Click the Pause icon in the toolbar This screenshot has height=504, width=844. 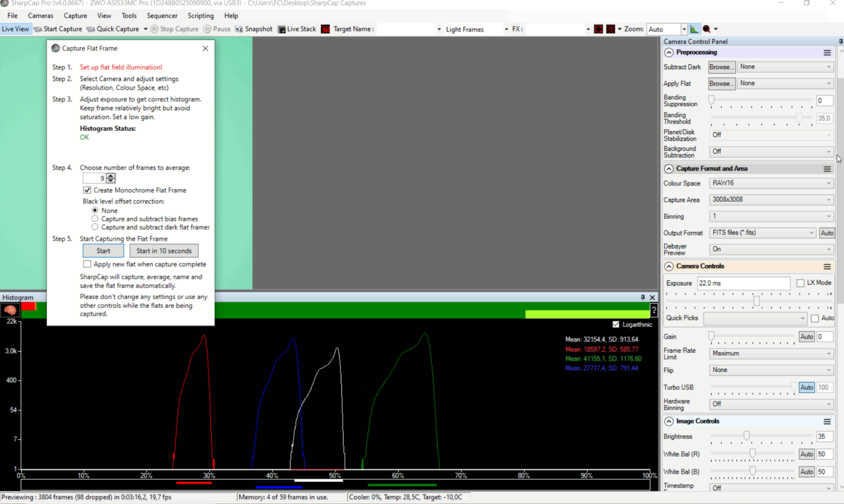point(207,29)
